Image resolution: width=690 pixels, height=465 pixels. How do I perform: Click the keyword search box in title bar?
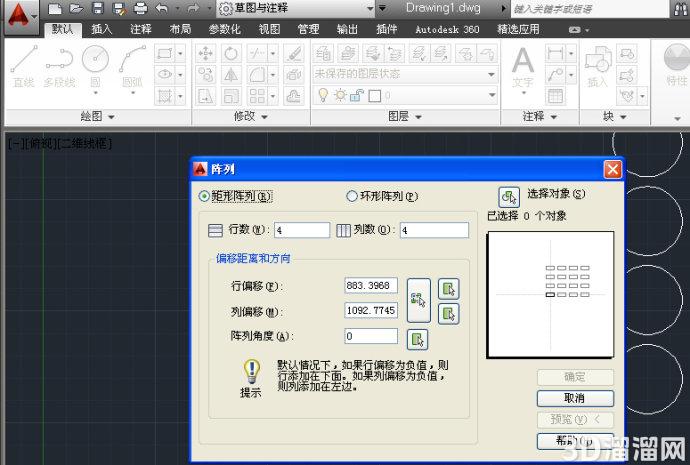point(590,9)
